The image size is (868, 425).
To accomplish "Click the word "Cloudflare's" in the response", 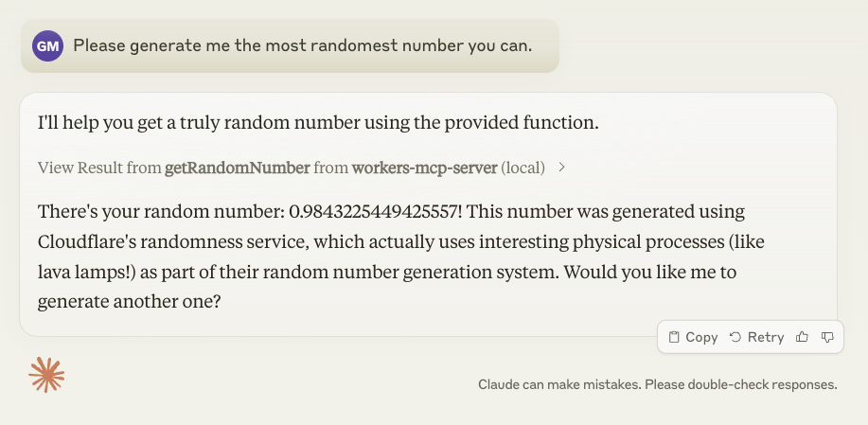I will [x=83, y=241].
